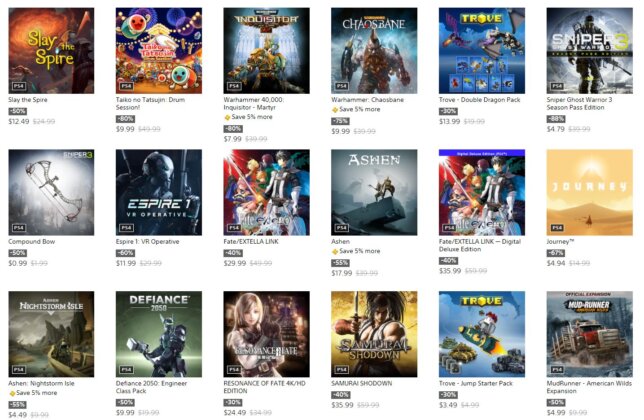Click the PS Plus icon under Chaosbane

[x=335, y=110]
